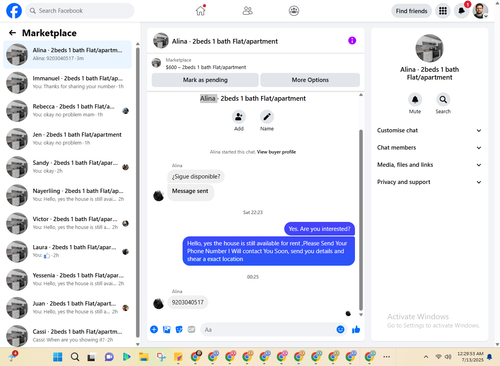Click the '¿Sigue disponible?' message
Viewport: 500px width, 366px height.
coord(196,176)
